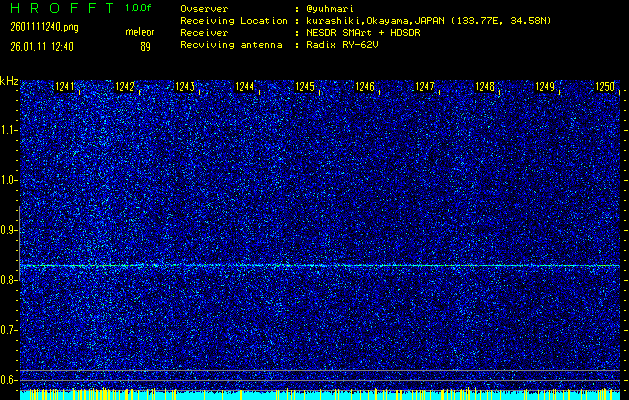Select the 1243 time tick label
The width and height of the screenshot is (629, 400).
click(185, 87)
